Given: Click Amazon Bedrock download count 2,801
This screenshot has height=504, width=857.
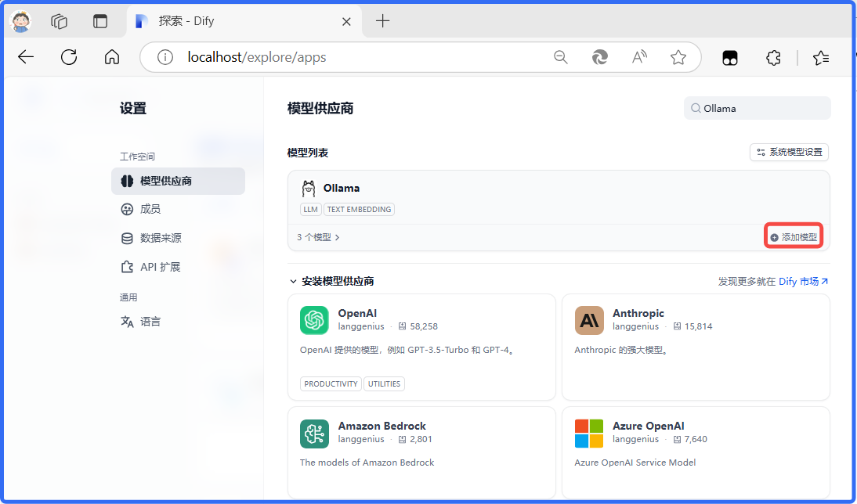Looking at the screenshot, I should (x=415, y=439).
